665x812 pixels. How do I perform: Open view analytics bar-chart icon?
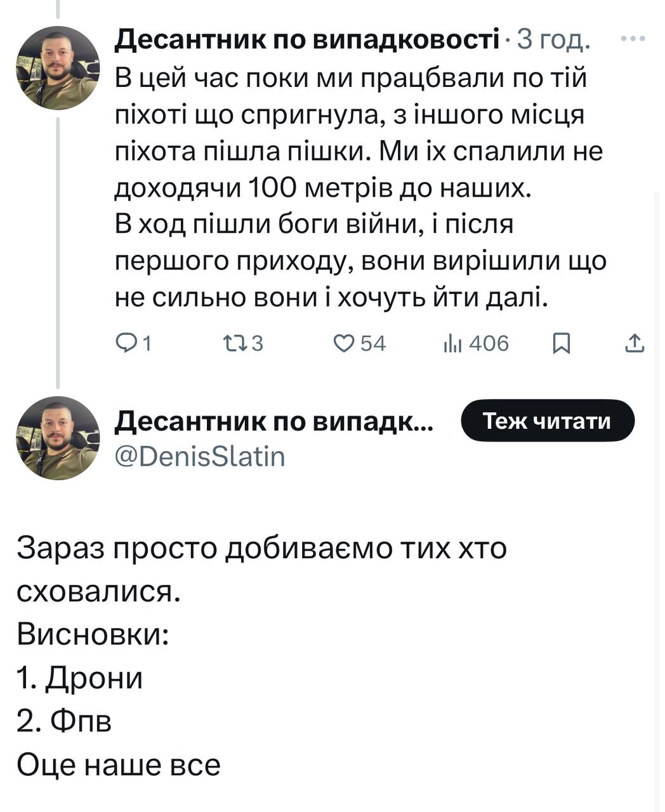[453, 344]
